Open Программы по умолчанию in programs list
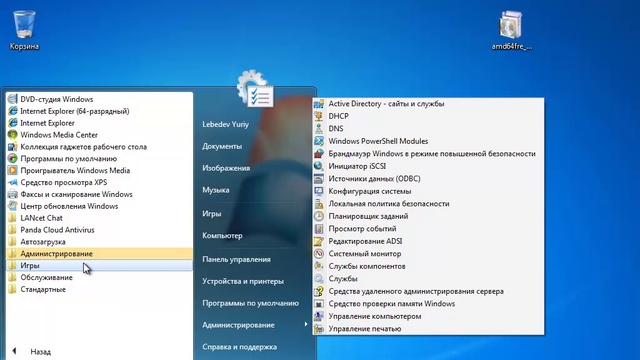This screenshot has height=360, width=640. click(100, 158)
